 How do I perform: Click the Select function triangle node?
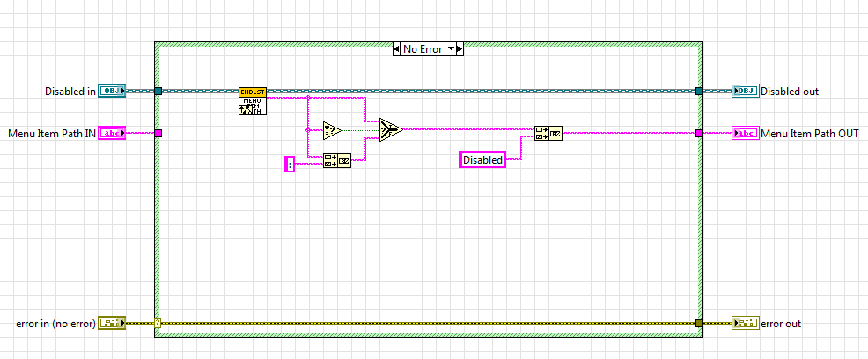pos(390,130)
